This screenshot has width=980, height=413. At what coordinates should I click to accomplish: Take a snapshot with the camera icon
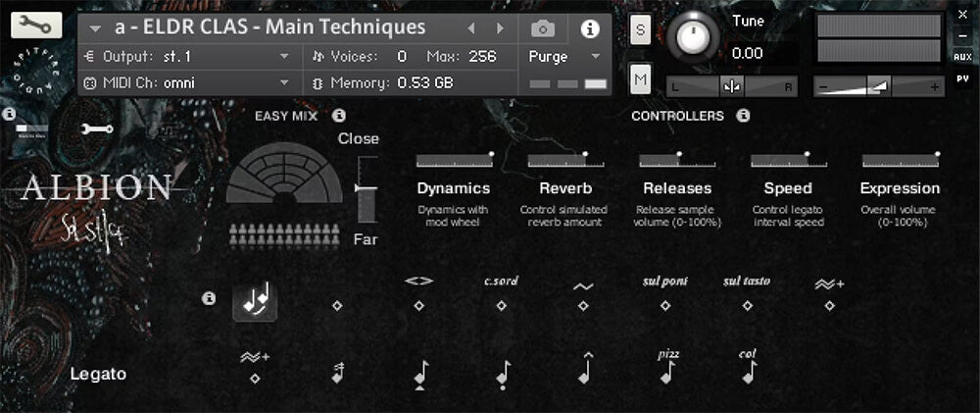point(543,28)
